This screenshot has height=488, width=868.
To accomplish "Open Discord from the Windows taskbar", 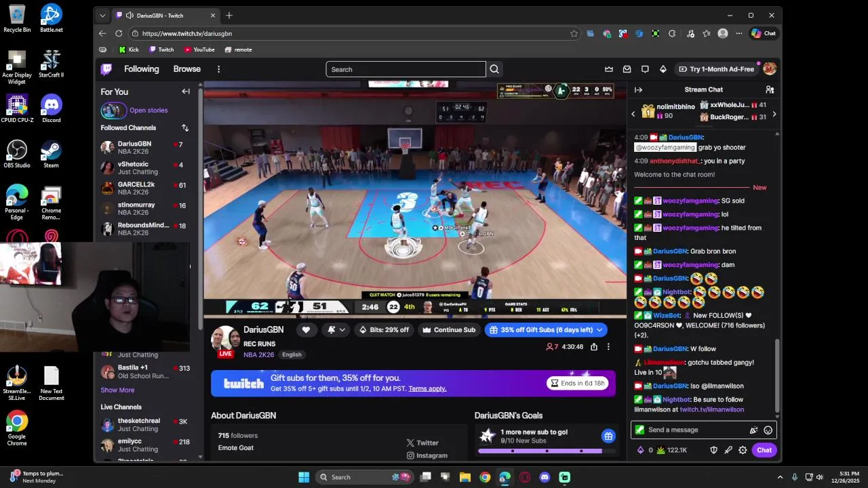I will coord(545,477).
